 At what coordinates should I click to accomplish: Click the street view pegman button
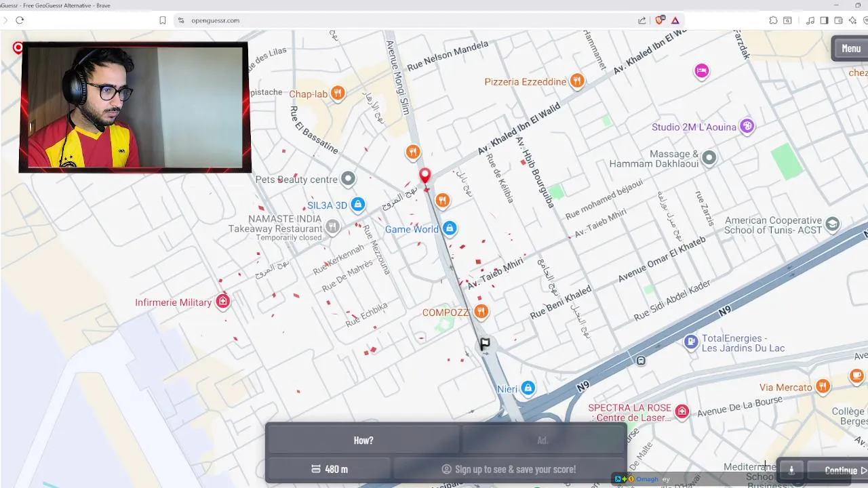tap(791, 470)
